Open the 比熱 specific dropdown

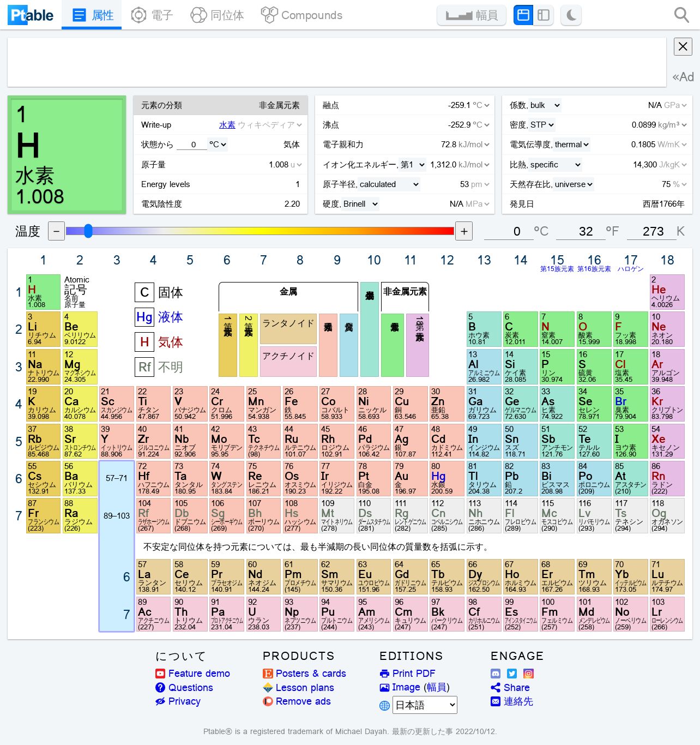(x=556, y=165)
